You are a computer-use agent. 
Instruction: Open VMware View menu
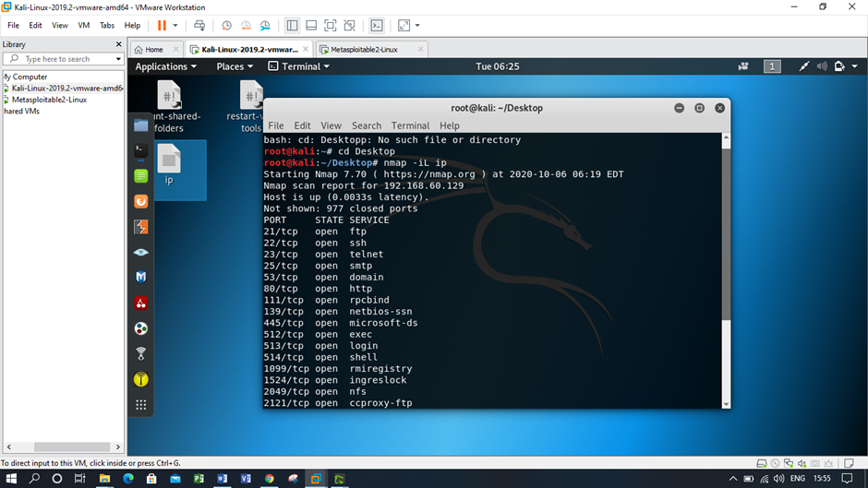60,26
